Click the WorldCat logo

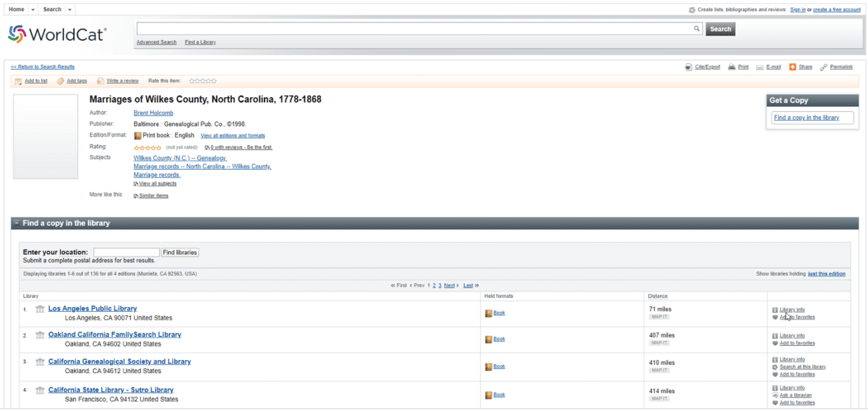click(57, 34)
